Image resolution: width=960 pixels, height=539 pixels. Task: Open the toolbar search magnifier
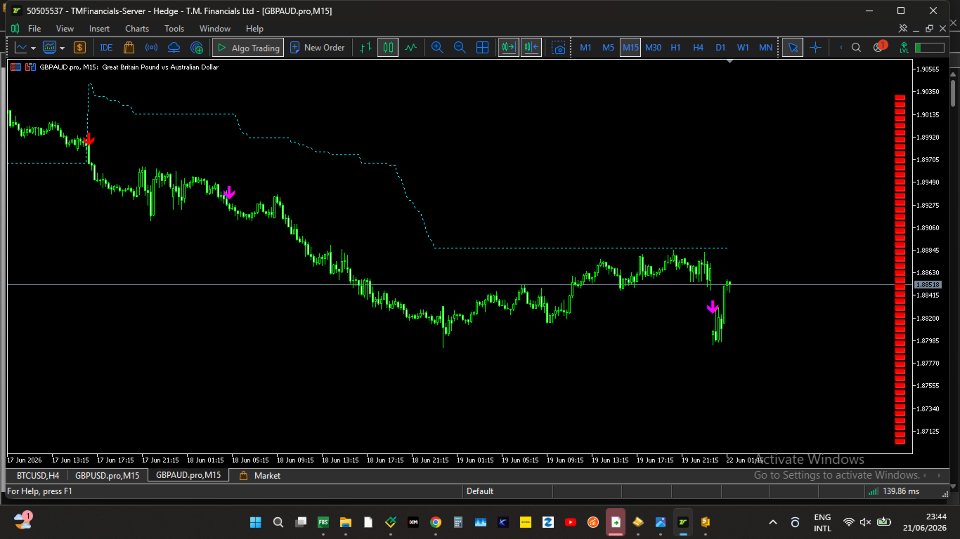click(856, 47)
